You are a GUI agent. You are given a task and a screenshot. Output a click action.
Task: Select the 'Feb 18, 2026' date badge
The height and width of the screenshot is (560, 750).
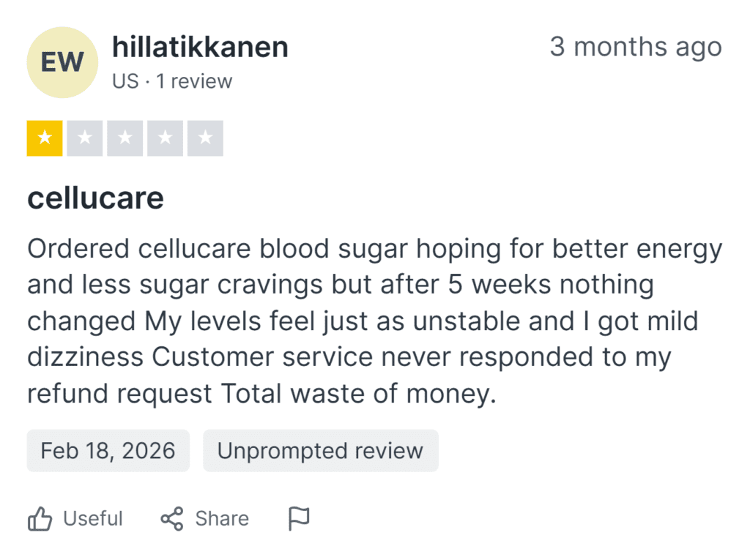coord(108,450)
